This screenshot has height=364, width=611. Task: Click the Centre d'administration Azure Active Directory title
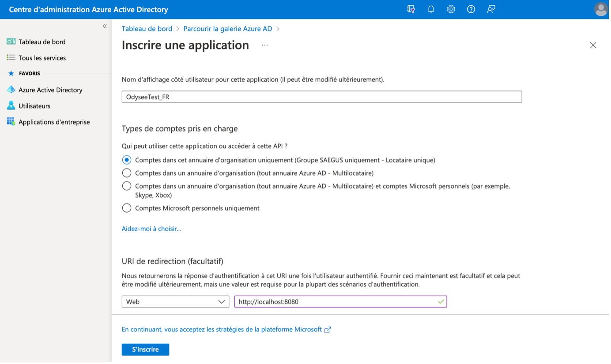coord(89,9)
